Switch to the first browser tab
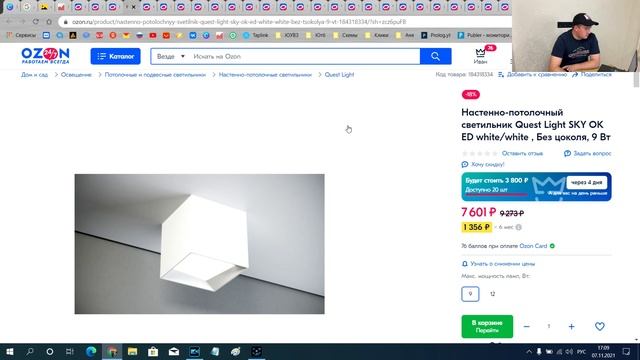 pos(9,7)
